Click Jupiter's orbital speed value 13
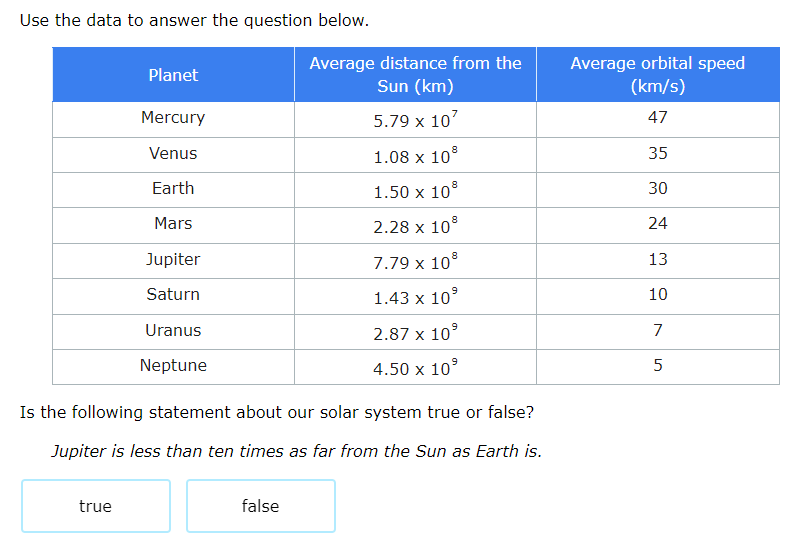Image resolution: width=801 pixels, height=555 pixels. pyautogui.click(x=657, y=260)
